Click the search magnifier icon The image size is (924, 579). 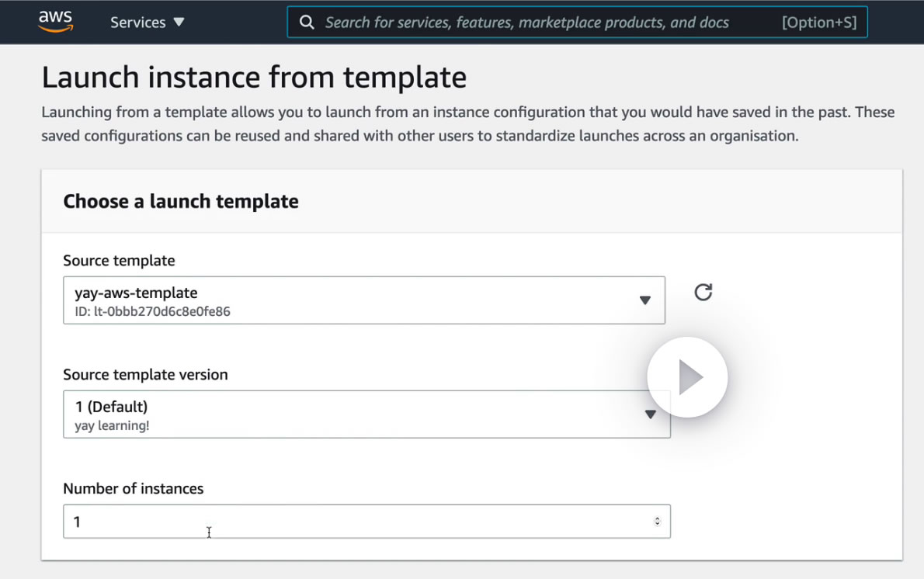pyautogui.click(x=307, y=23)
